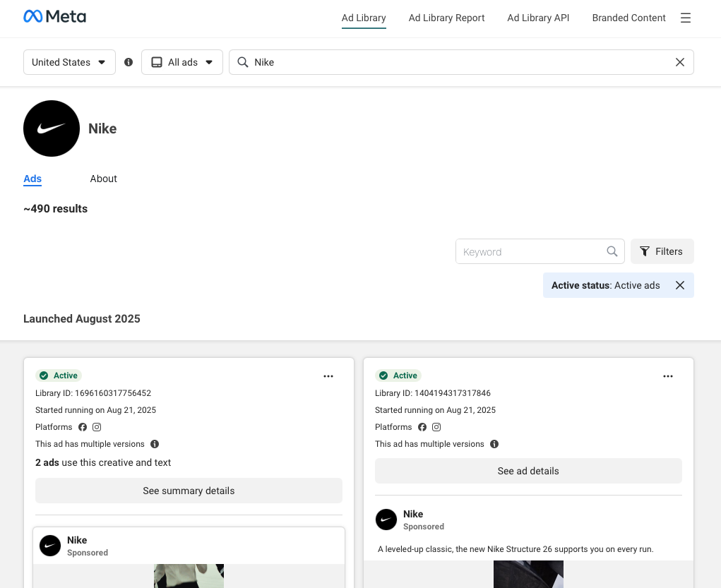The height and width of the screenshot is (588, 721).
Task: Click Nike name in second ad preview
Action: pos(413,514)
